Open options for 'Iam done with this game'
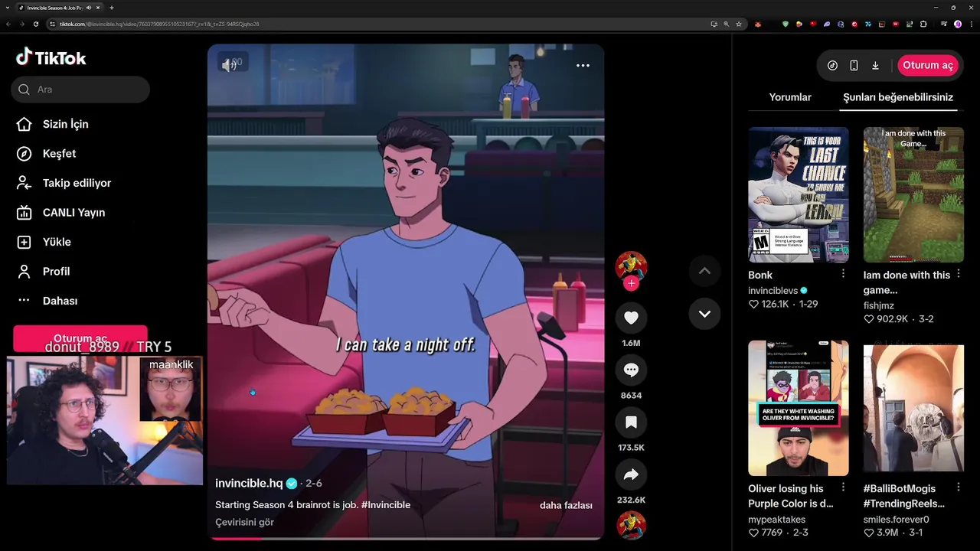 [x=958, y=274]
